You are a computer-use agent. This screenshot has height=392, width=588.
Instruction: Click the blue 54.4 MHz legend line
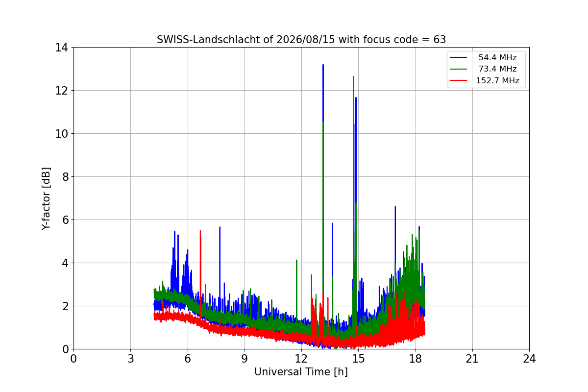[x=459, y=58]
